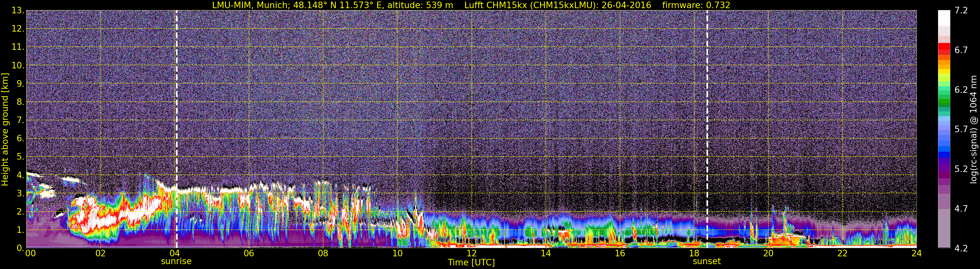This screenshot has width=980, height=269.
Task: Click the x-axis tick label '04'
Action: coord(175,253)
